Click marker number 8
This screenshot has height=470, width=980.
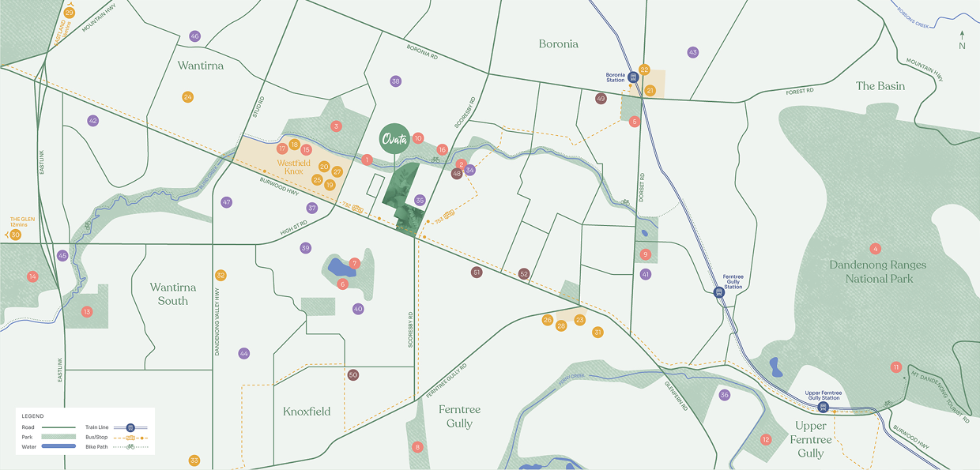(x=417, y=447)
